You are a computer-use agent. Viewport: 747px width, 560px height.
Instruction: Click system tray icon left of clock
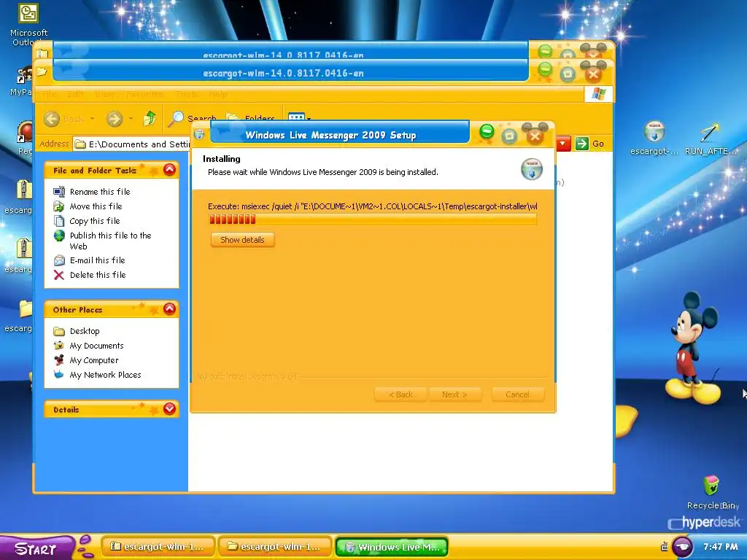click(x=664, y=547)
